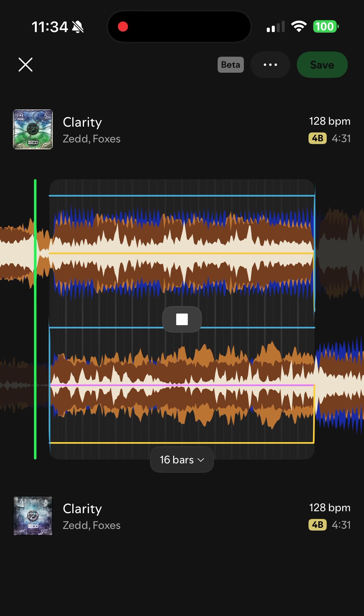The width and height of the screenshot is (364, 616).
Task: Tap the Wi-Fi icon in status bar
Action: pyautogui.click(x=299, y=27)
